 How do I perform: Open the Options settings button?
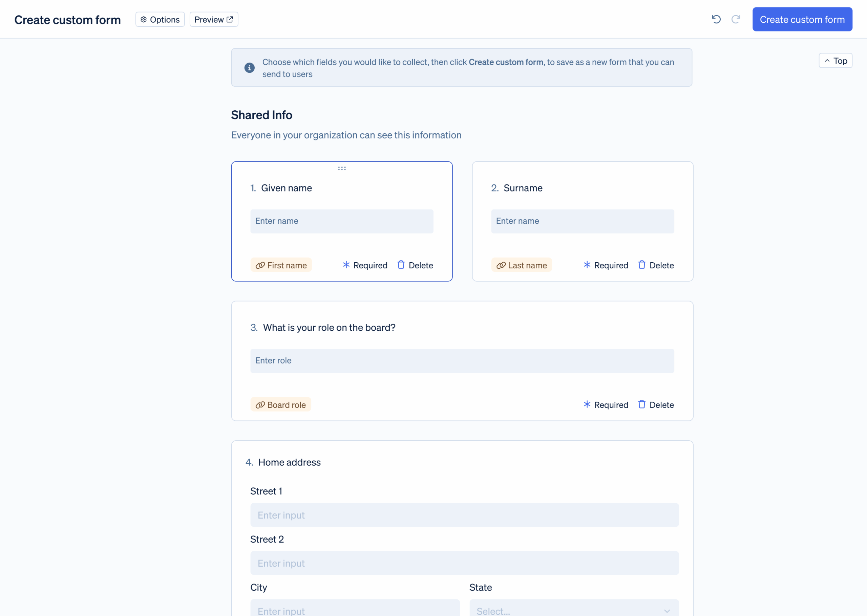(160, 19)
